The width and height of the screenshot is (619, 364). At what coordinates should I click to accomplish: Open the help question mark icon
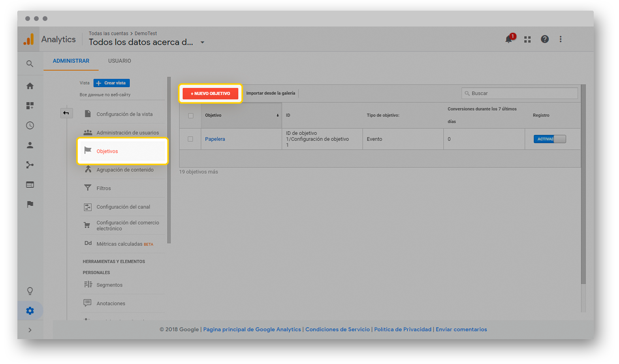(x=545, y=39)
